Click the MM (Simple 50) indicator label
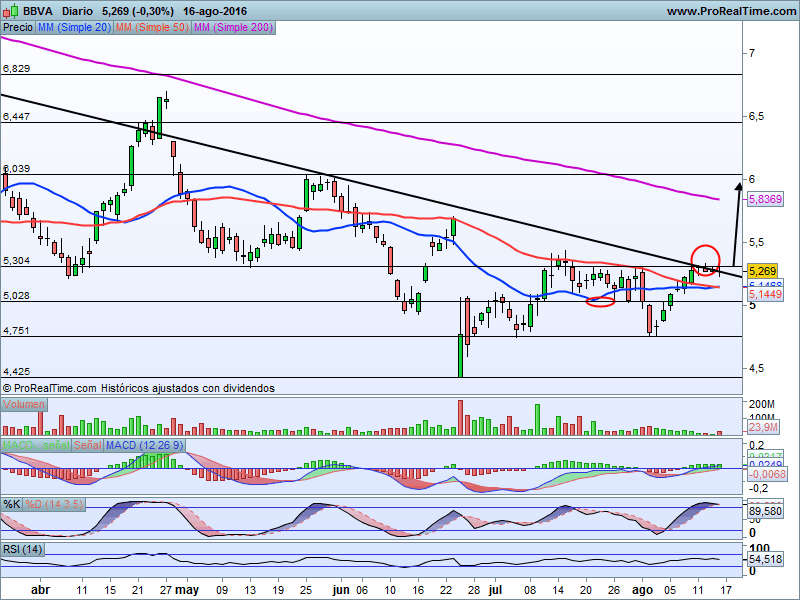Viewport: 800px width, 600px height. [x=152, y=28]
